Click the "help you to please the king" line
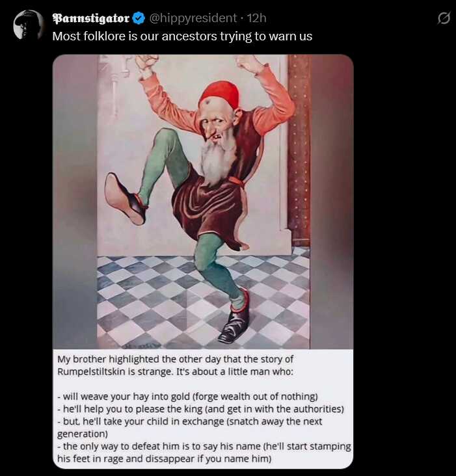This screenshot has width=456, height=476. (200, 409)
